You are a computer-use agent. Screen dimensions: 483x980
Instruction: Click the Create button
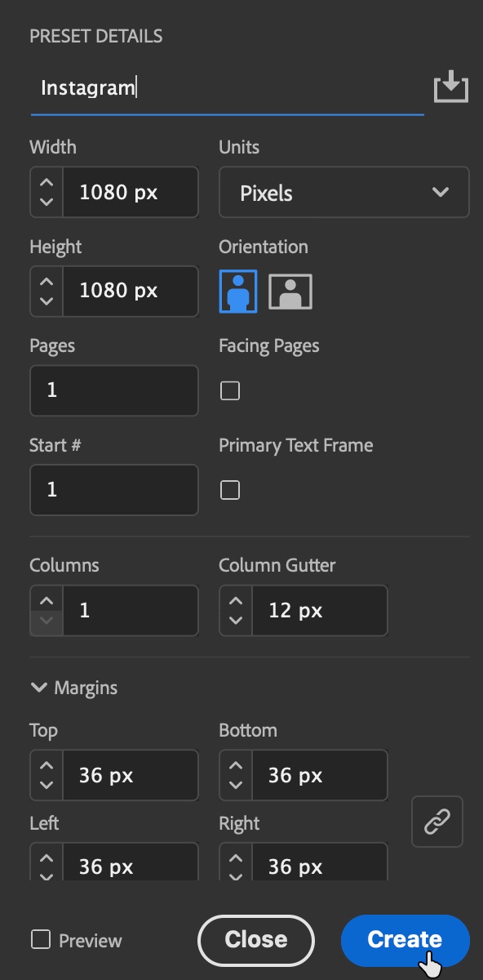405,940
